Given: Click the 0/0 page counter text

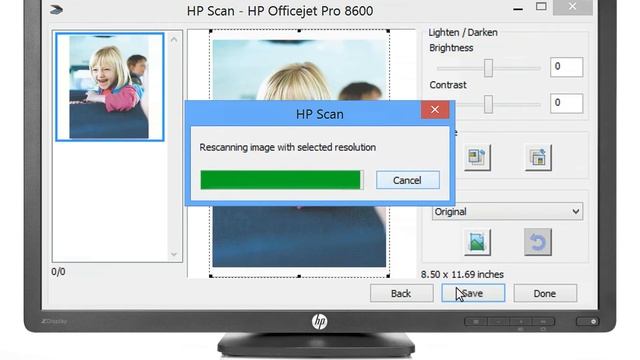Looking at the screenshot, I should pyautogui.click(x=58, y=271).
